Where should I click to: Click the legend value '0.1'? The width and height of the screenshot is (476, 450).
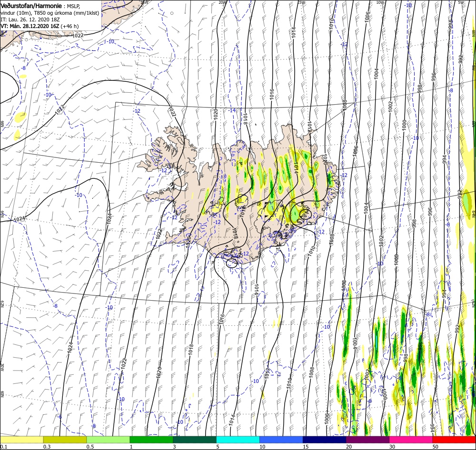(x=4, y=447)
